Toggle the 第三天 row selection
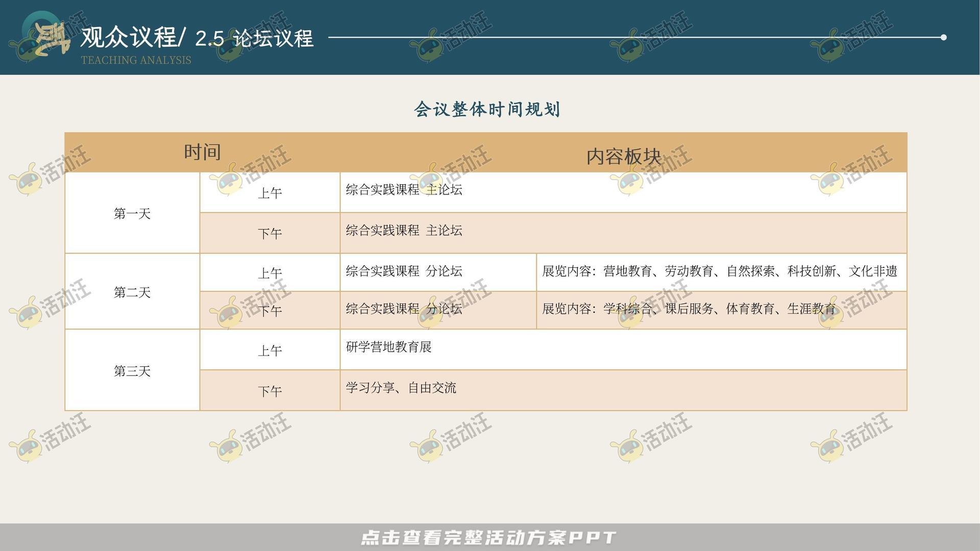Image resolution: width=980 pixels, height=551 pixels. tap(132, 370)
